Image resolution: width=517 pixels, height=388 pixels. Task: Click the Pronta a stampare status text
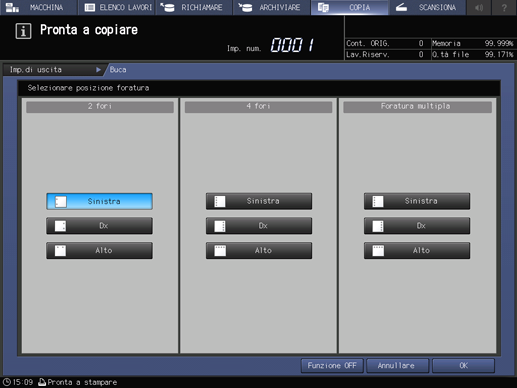click(82, 382)
